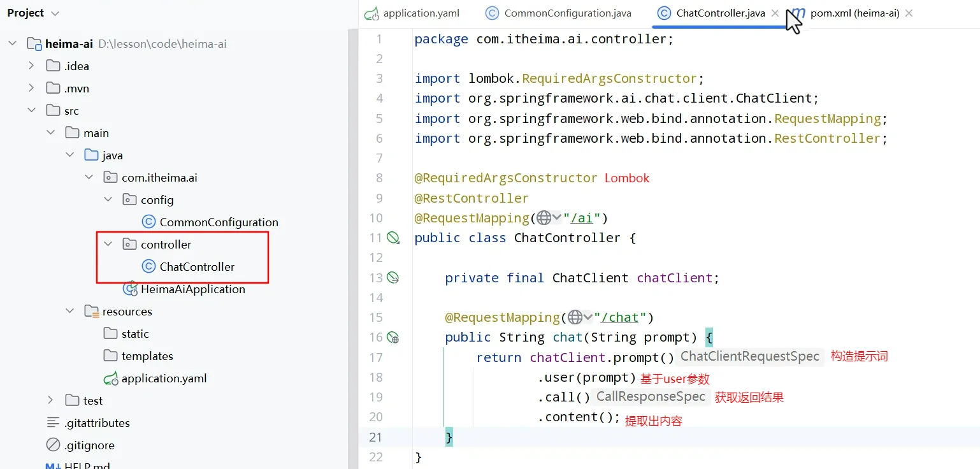
Task: Click the Spring bean gutter icon on line 11
Action: [394, 238]
